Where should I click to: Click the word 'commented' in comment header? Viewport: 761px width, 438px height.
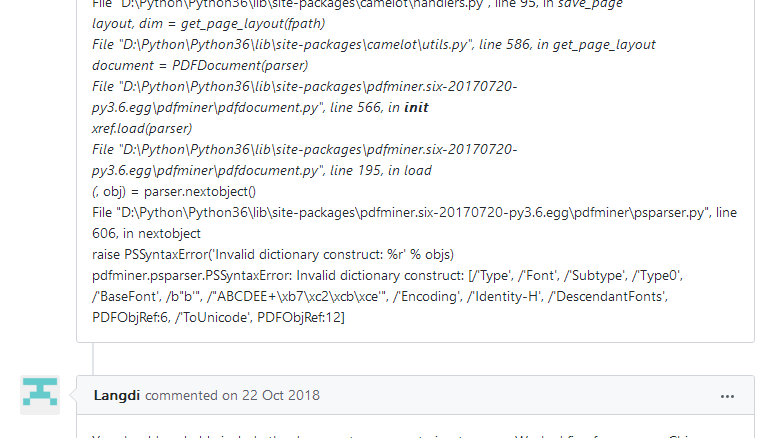coord(182,395)
